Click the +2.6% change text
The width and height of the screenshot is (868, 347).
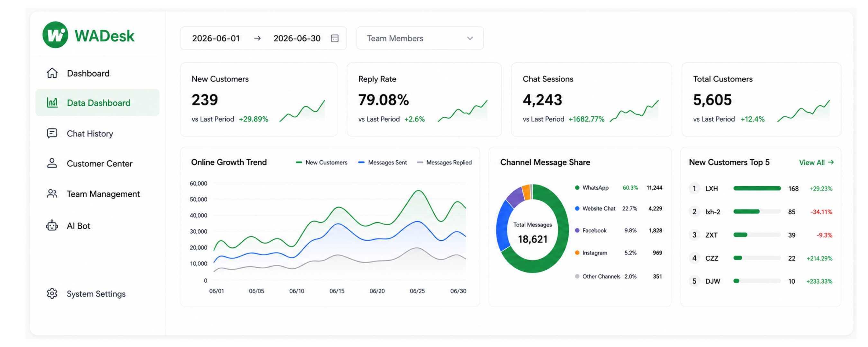414,119
